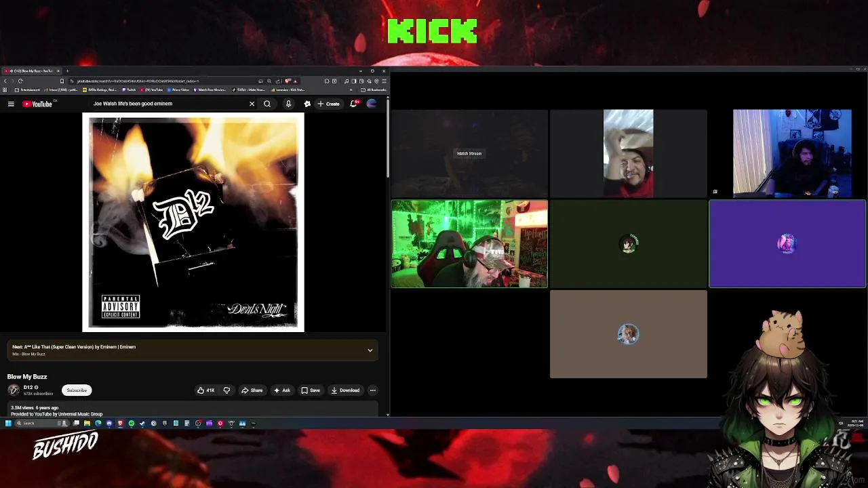Open Spotify from the taskbar
The width and height of the screenshot is (868, 488).
tap(131, 423)
